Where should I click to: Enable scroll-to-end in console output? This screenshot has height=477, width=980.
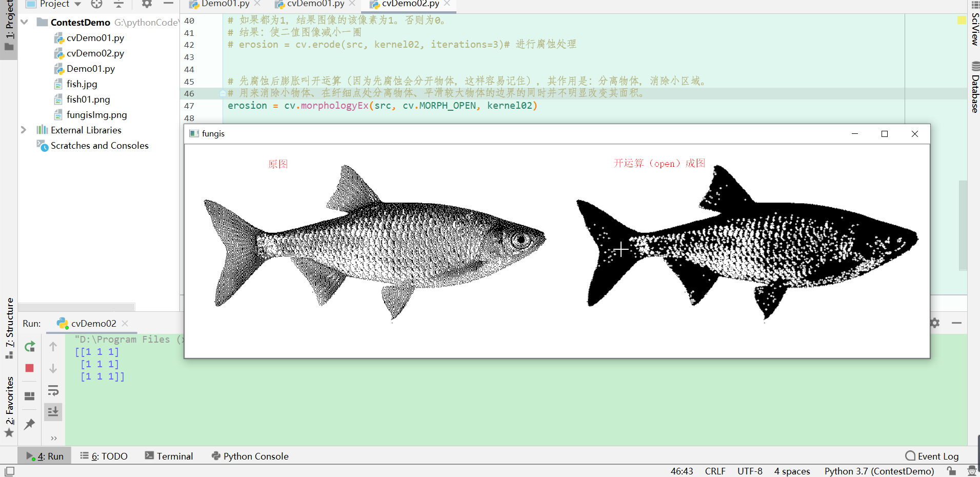click(53, 411)
